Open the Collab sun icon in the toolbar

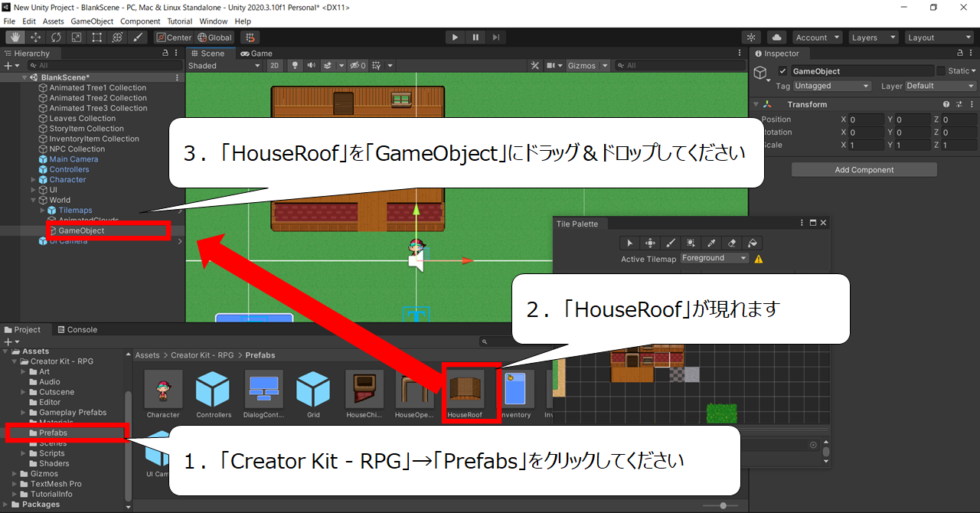(x=752, y=38)
